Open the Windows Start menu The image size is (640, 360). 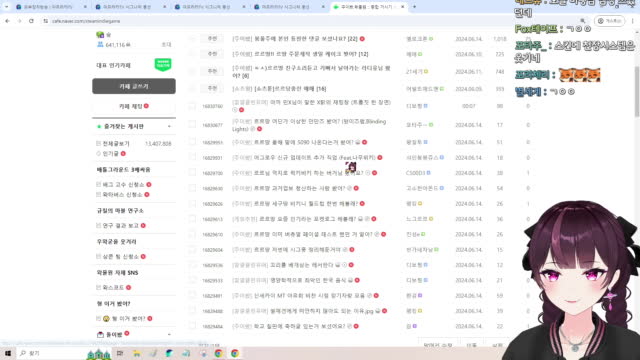click(8, 353)
